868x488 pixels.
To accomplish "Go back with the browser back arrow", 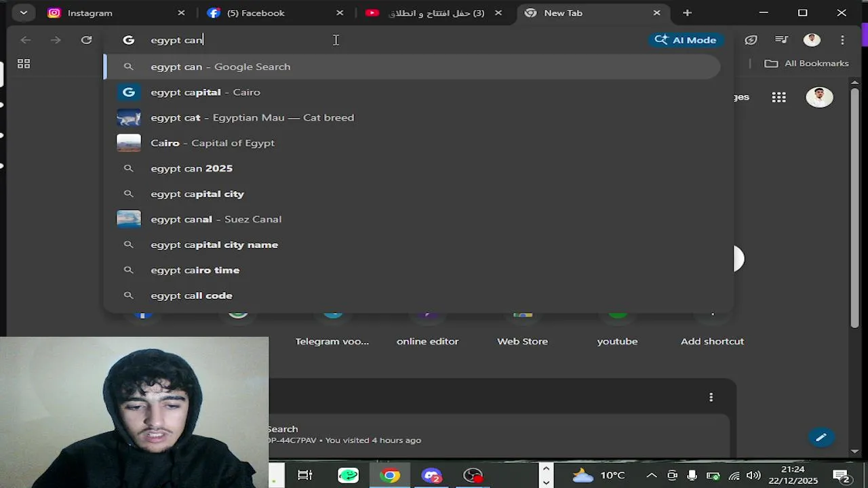I will (26, 40).
